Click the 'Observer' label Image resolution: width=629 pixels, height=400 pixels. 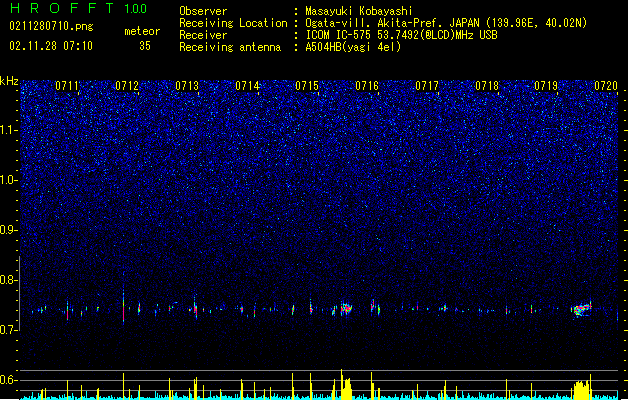tap(203, 11)
